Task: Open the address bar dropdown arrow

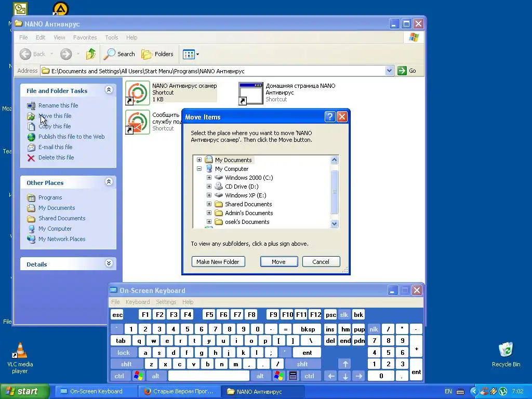Action: click(389, 71)
